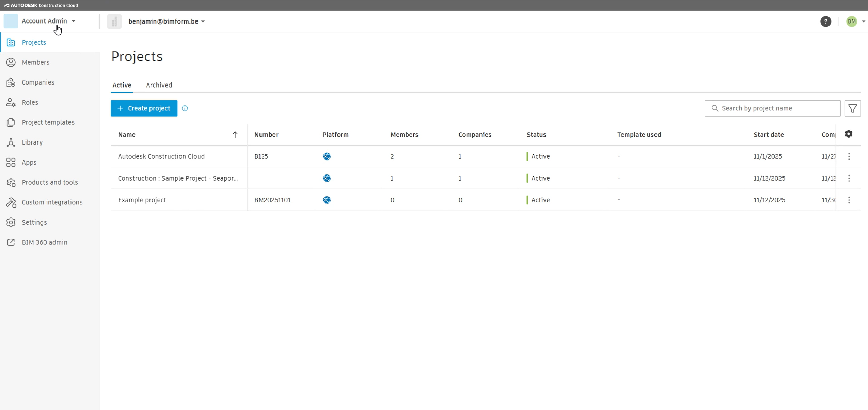The height and width of the screenshot is (410, 868).
Task: Open Custom integrations in sidebar
Action: [52, 202]
